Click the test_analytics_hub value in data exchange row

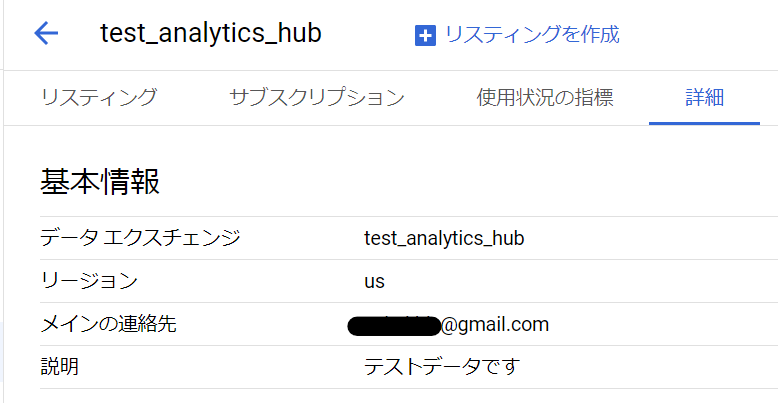coord(444,238)
